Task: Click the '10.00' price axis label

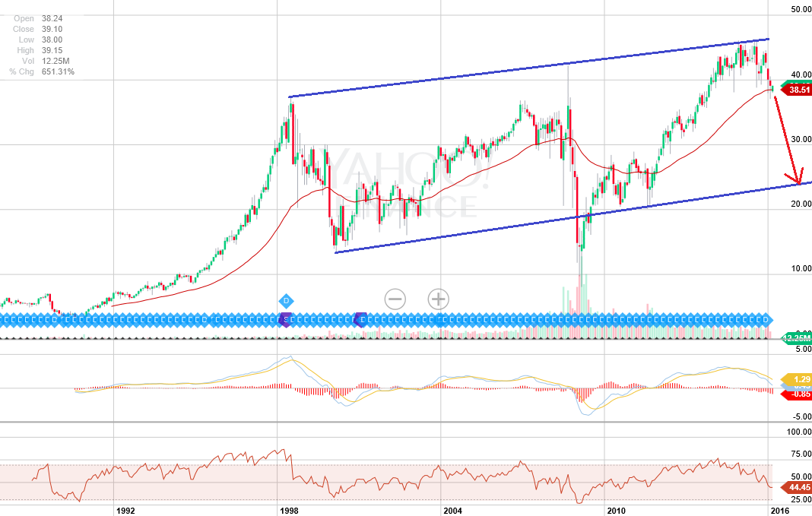Action: [x=801, y=268]
